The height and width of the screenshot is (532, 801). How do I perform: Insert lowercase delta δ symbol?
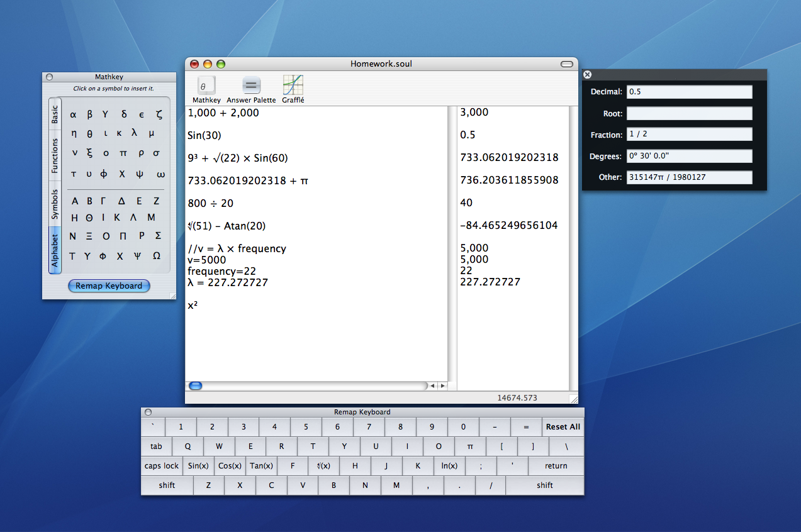tap(124, 114)
